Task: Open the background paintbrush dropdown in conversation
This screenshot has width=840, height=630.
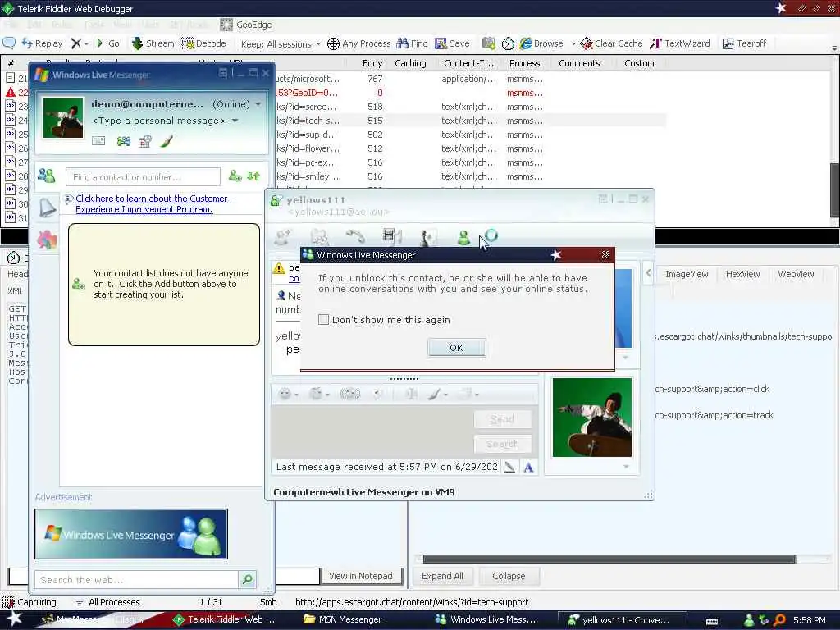Action: (438, 395)
